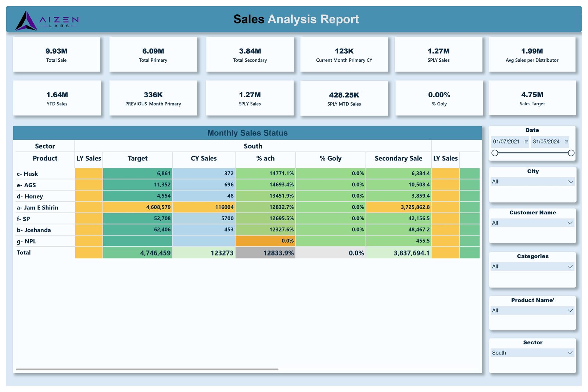Select the 1.64M YTD Sales card

coord(57,98)
